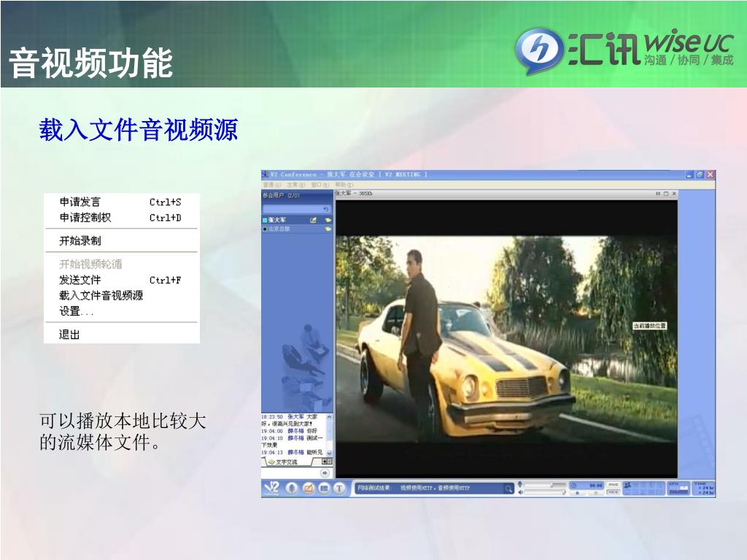747x560 pixels.
Task: Click the send message arrow button
Action: [325, 472]
